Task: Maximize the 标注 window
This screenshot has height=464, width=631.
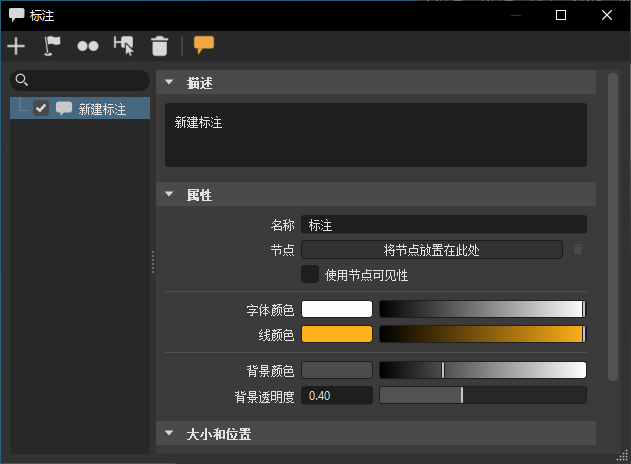Action: 561,15
